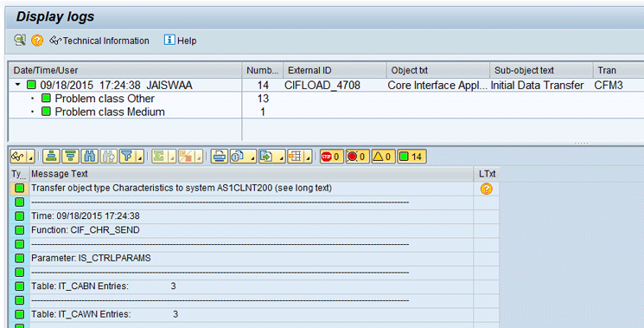Toggle the green square success filter (14)
The image size is (644, 328).
pos(412,157)
